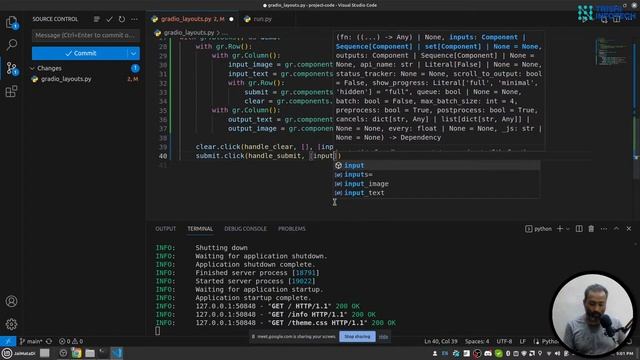Click the breadcrumb ellipsis after gradio_layouts.py

(x=225, y=33)
